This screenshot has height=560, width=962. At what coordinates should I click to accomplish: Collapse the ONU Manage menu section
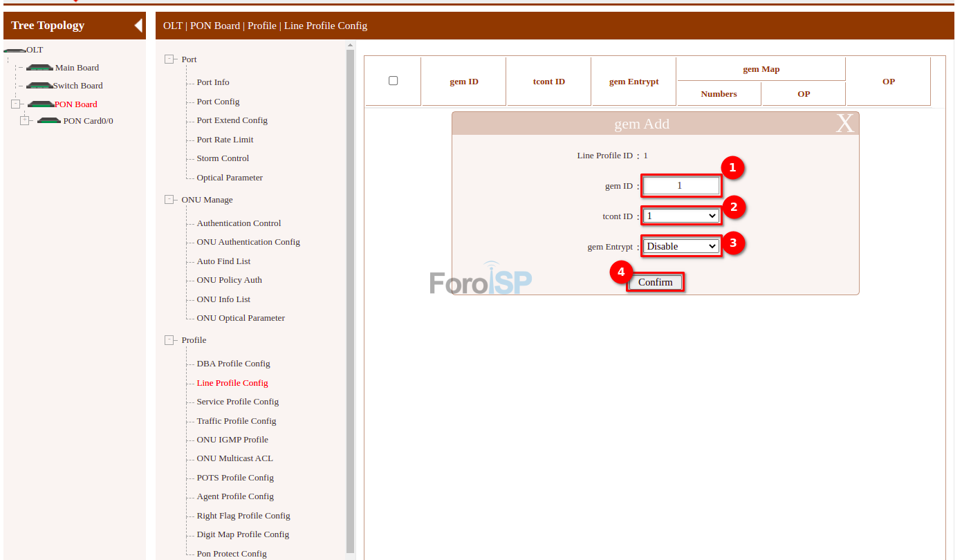point(169,200)
